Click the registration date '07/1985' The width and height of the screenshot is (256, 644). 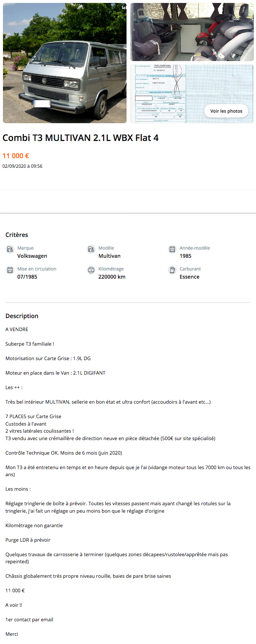27,277
